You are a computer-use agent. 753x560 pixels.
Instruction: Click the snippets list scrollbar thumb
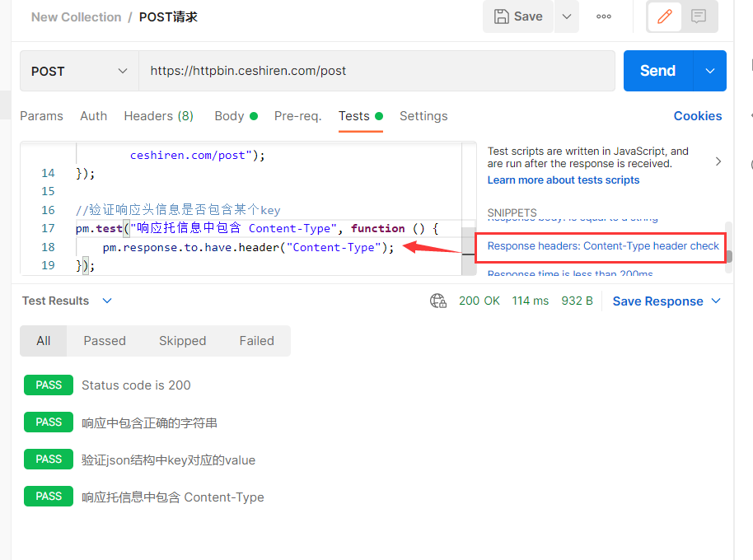[729, 257]
